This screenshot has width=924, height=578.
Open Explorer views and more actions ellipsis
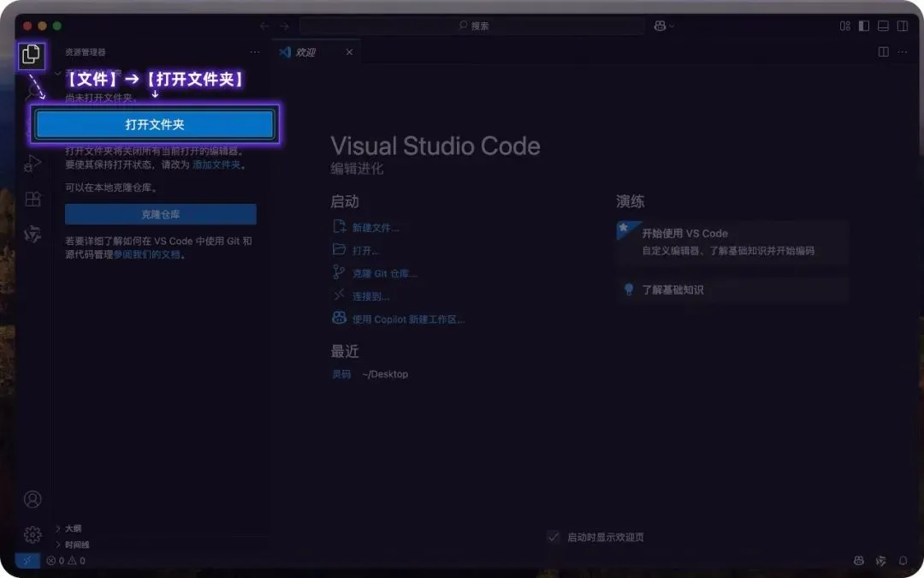255,52
